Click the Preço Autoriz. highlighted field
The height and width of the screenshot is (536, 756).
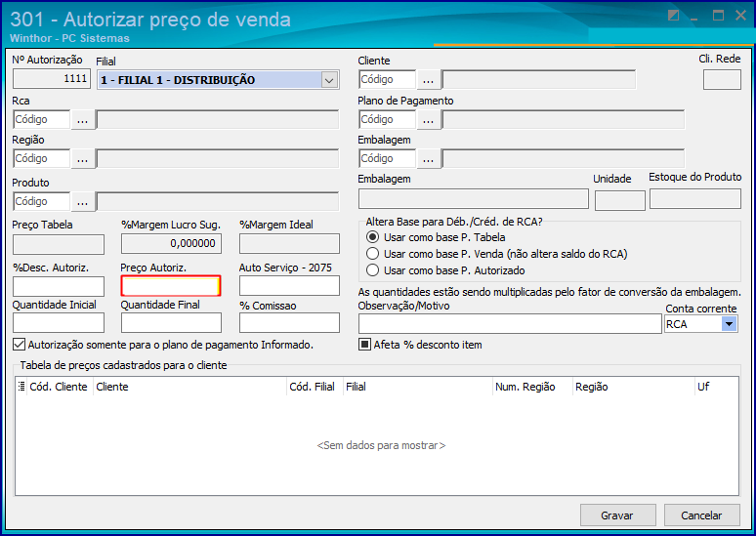coord(171,286)
